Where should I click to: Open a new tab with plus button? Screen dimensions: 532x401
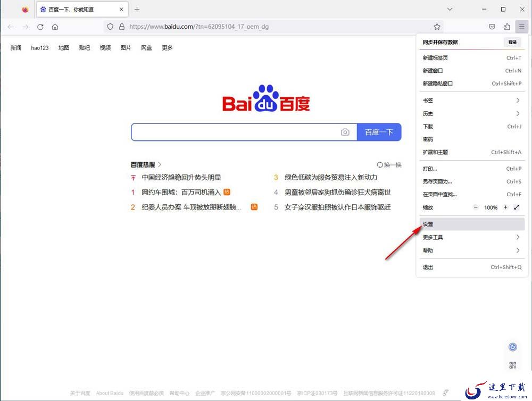point(137,10)
